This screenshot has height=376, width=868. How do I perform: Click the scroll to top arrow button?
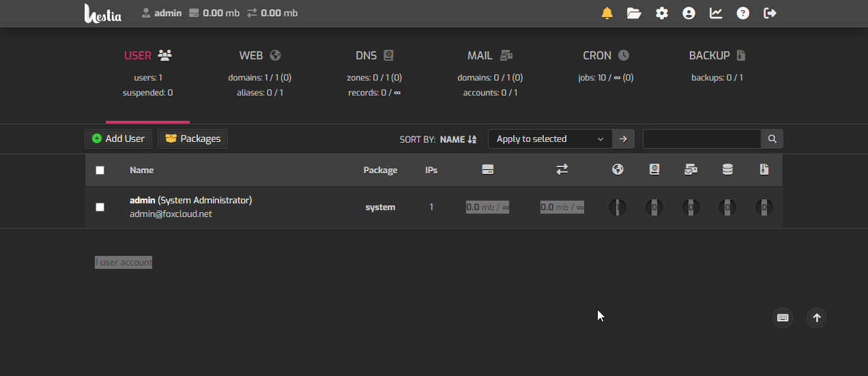coord(817,317)
